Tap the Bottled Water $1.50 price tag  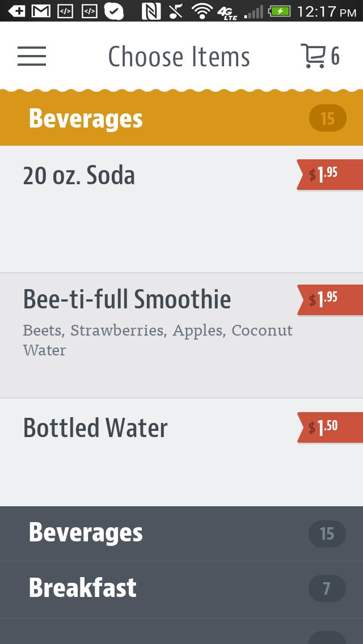[330, 427]
